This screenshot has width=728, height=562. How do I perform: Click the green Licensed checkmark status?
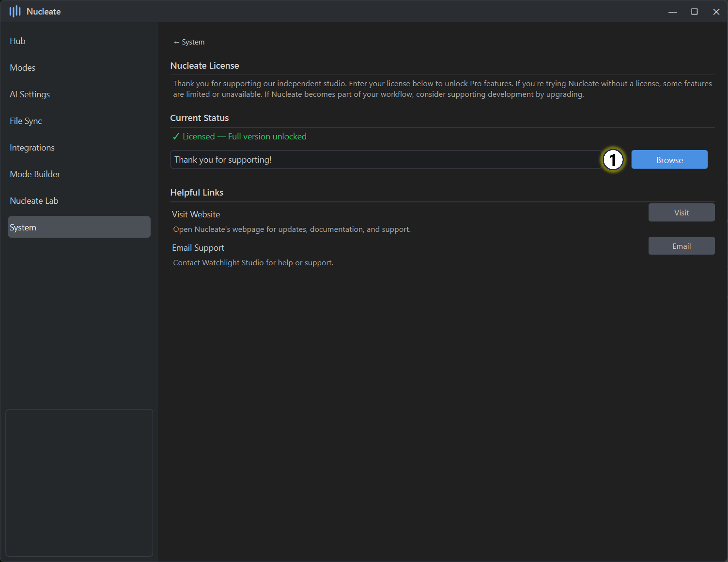pyautogui.click(x=239, y=137)
